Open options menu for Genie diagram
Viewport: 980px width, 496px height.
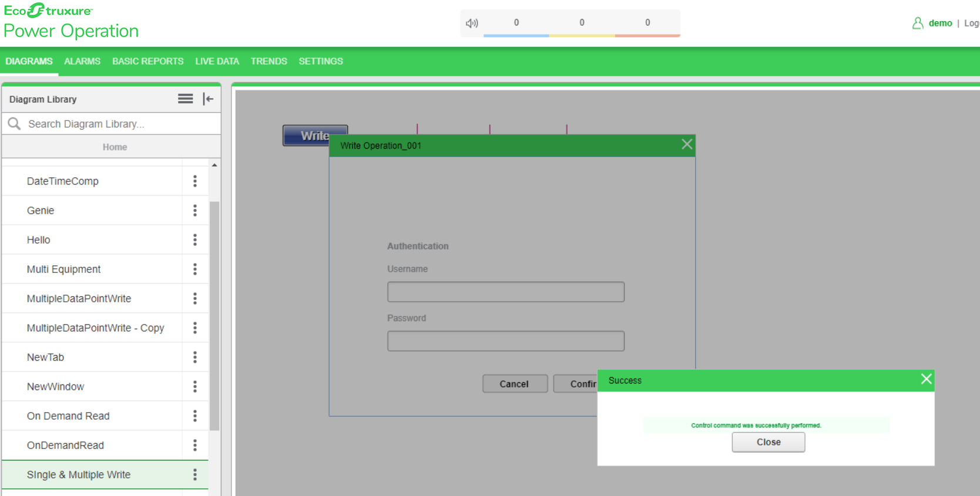[195, 211]
